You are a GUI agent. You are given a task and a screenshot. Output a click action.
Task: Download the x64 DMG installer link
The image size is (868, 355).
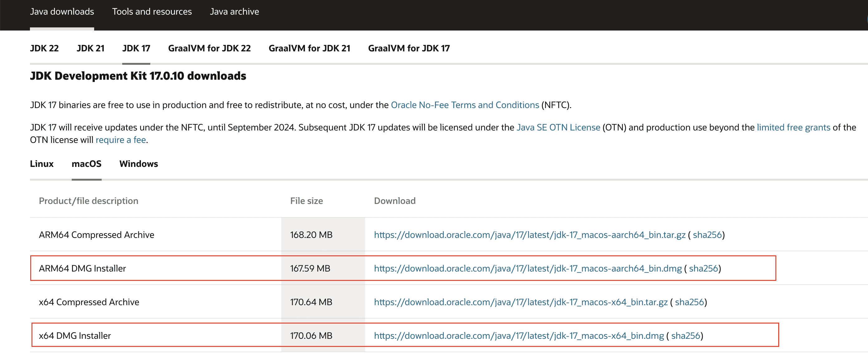click(x=518, y=336)
